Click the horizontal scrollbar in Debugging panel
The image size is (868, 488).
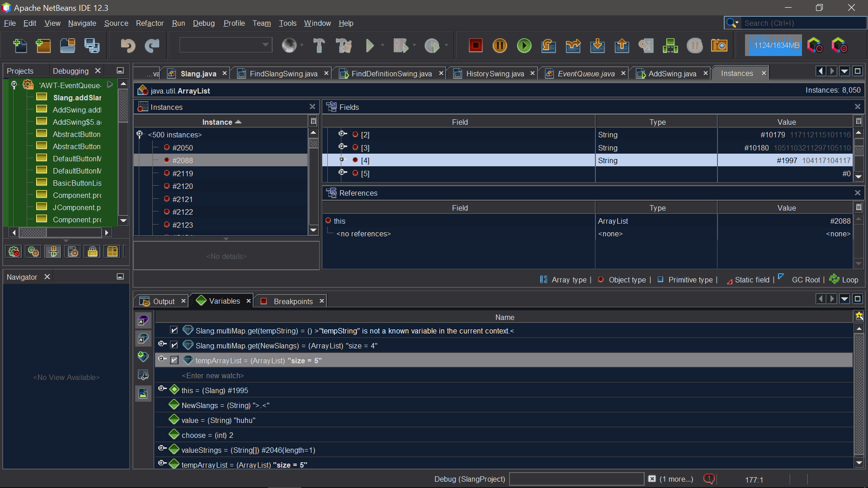click(60, 233)
